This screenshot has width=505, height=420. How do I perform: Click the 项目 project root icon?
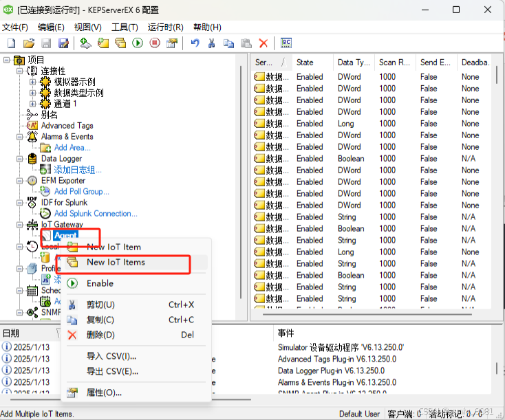click(x=19, y=60)
